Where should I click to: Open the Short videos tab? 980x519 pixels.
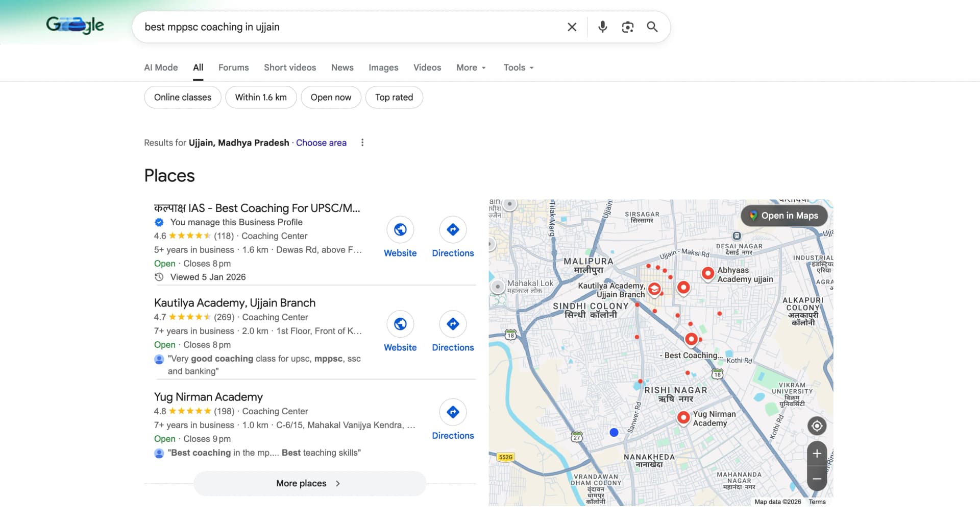coord(290,67)
